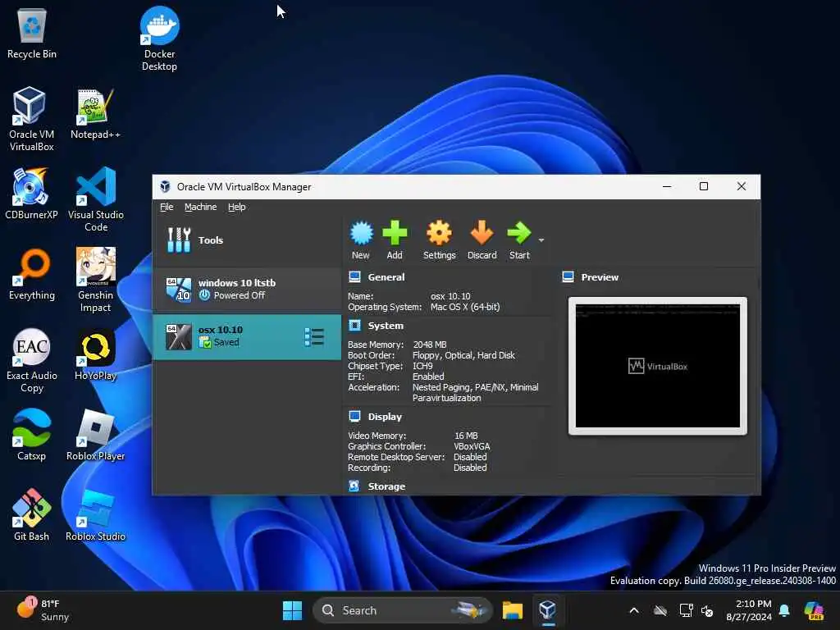Click the notification bell icon
This screenshot has width=840, height=630.
point(784,610)
